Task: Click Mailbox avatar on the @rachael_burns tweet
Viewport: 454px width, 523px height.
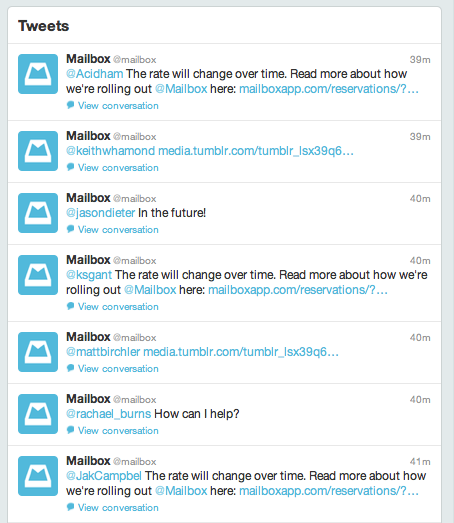Action: point(38,414)
